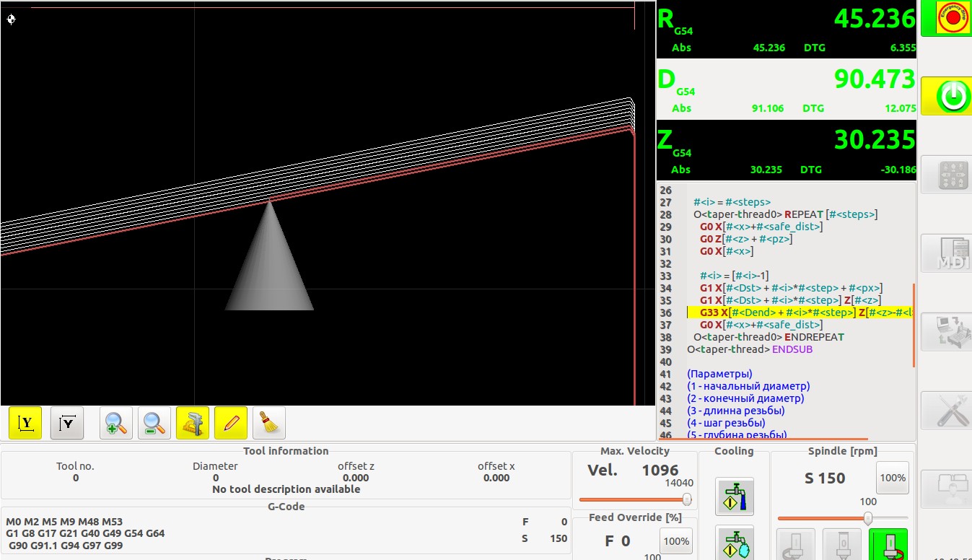Click the active G-codes list
Image resolution: width=972 pixels, height=560 pixels.
pos(86,533)
